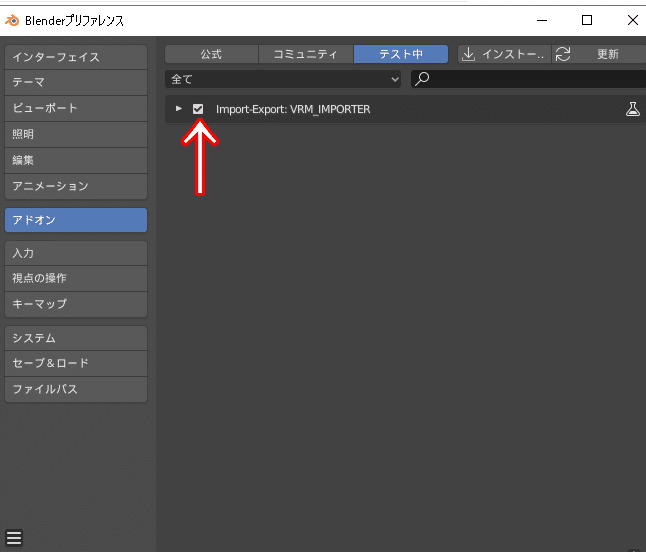Expand the VRM_IMPORTER add-on details
Screen dimensions: 646x552
coord(178,109)
